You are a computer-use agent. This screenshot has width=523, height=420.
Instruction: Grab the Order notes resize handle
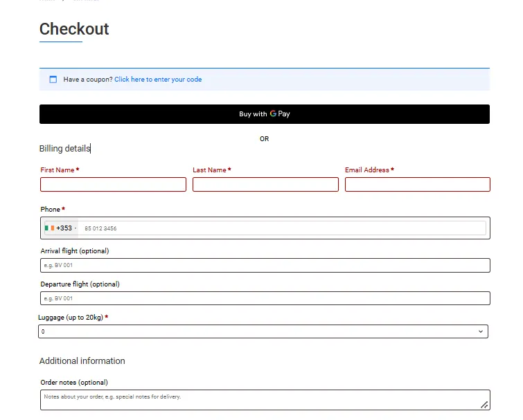click(484, 405)
